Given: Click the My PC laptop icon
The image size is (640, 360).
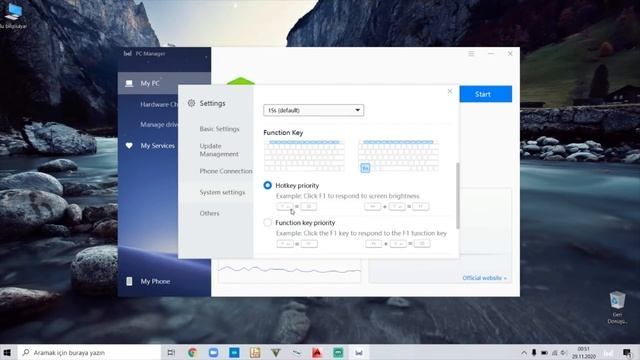Looking at the screenshot, I should 129,83.
